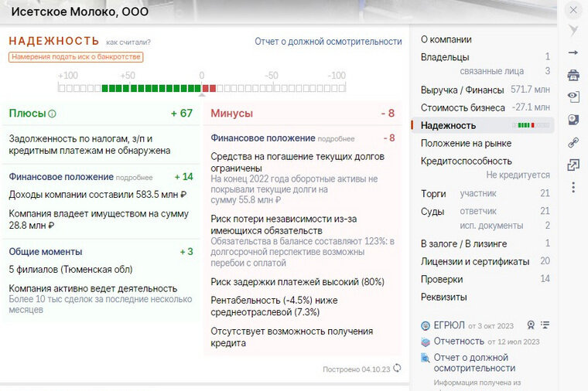Open the Торги section
588x391 pixels.
point(433,194)
